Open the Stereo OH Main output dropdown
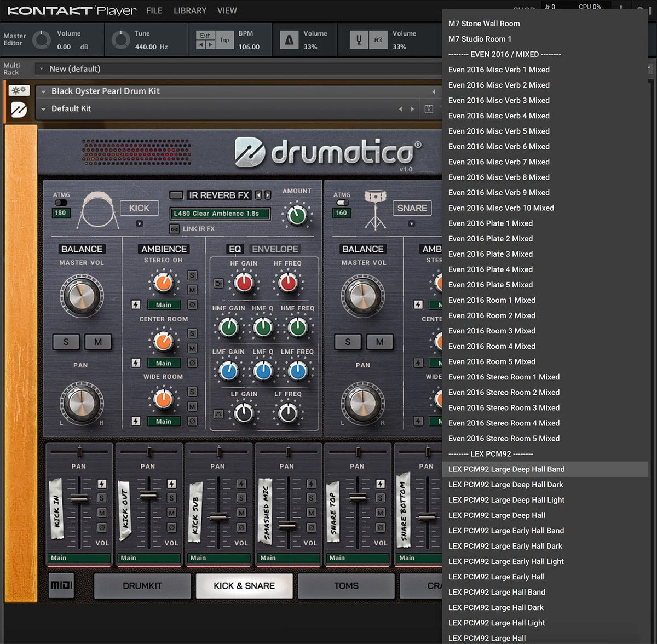This screenshot has height=644, width=657. [x=164, y=305]
